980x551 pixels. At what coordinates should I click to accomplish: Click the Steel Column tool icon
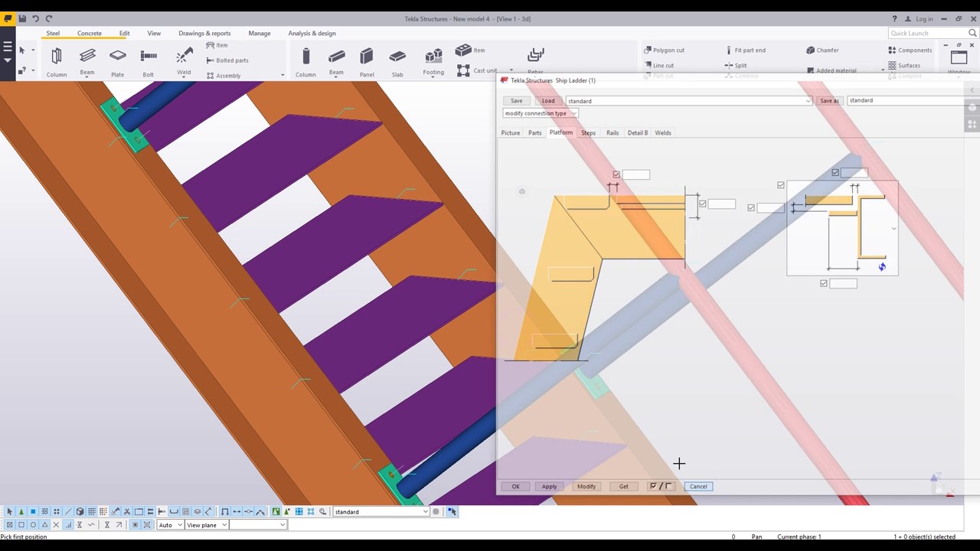click(x=56, y=57)
